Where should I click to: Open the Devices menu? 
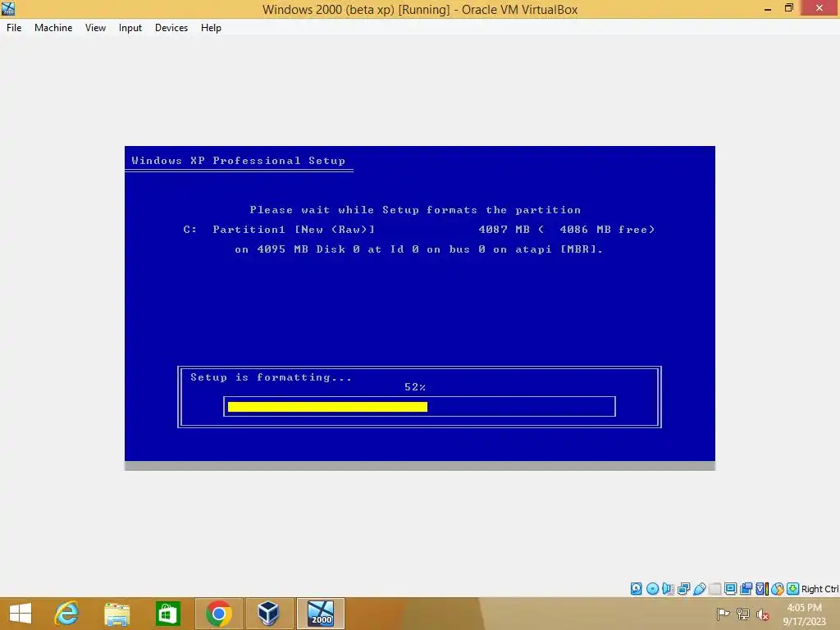171,28
